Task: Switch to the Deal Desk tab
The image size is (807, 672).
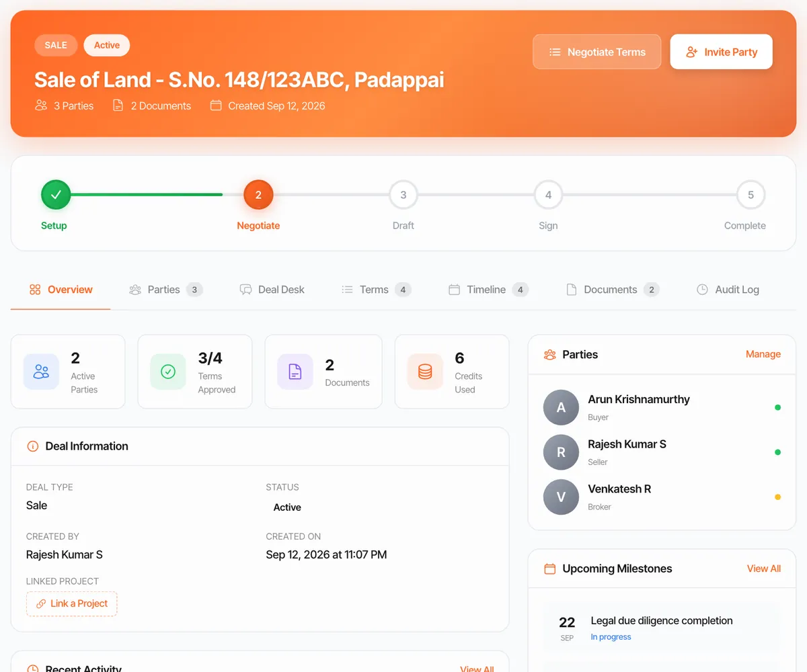Action: pos(272,290)
